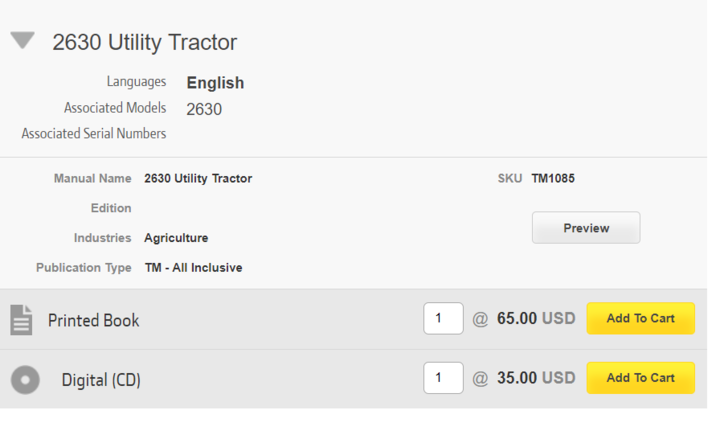The image size is (720, 439).
Task: Click the Associated Serial Numbers label
Action: pos(94,134)
